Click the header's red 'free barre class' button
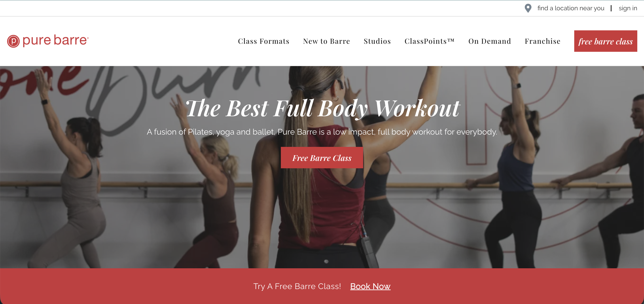644x304 pixels. (x=606, y=41)
